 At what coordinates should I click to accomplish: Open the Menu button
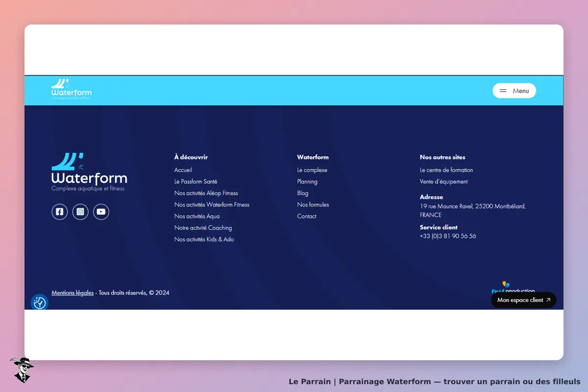(514, 91)
